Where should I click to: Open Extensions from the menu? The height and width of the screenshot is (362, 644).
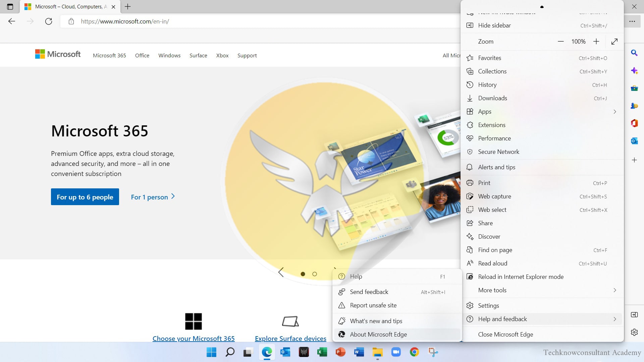click(x=492, y=125)
